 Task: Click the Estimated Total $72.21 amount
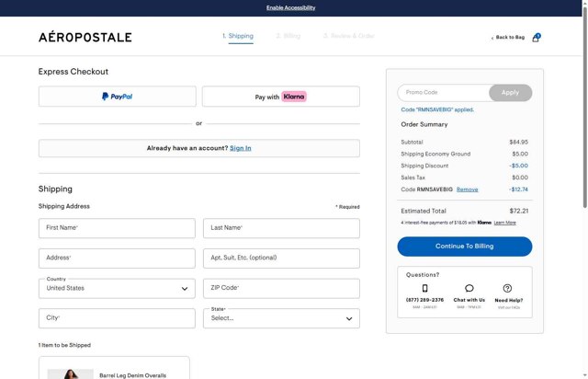518,211
